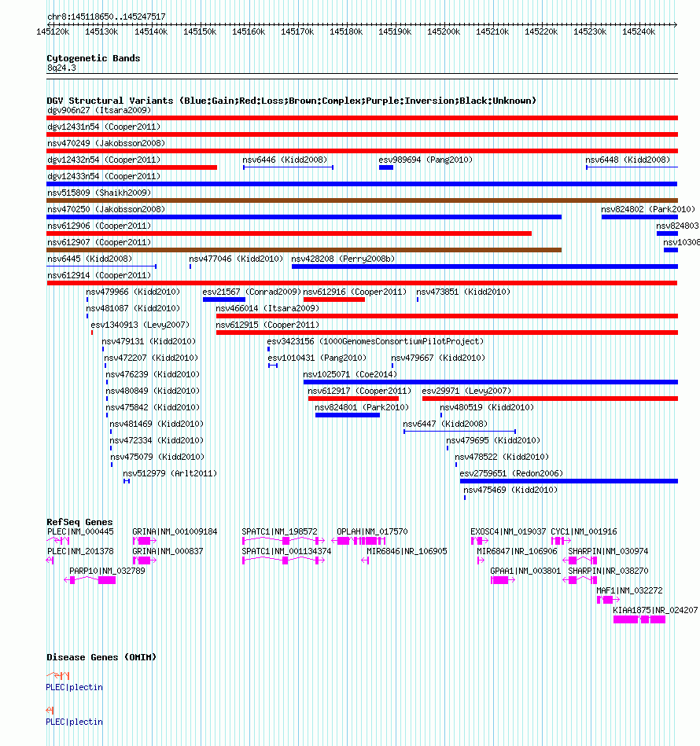This screenshot has width=700, height=746.
Task: Select the nsv428208 (Perry2008b) label
Action: [343, 259]
